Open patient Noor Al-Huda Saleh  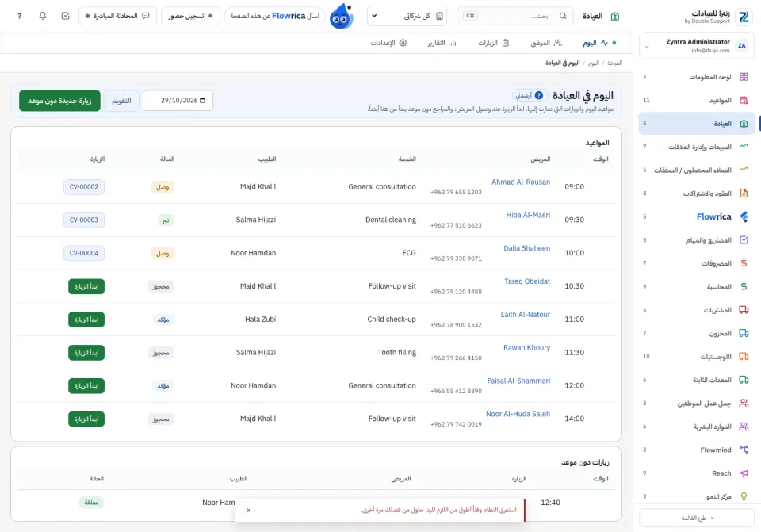[518, 414]
